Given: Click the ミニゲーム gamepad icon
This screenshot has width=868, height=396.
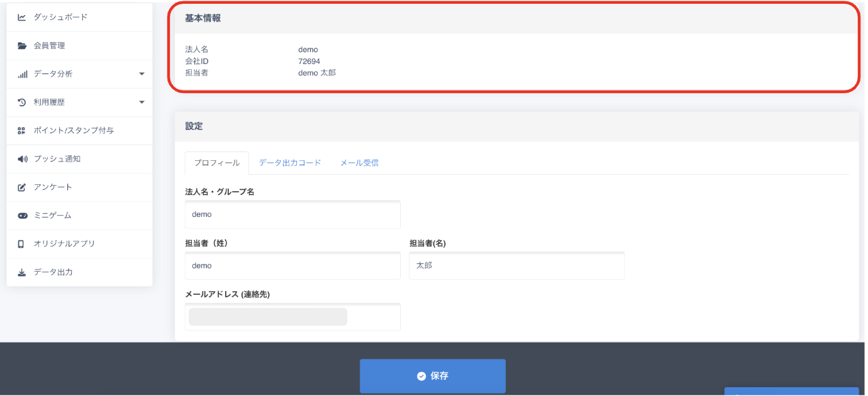Looking at the screenshot, I should tap(22, 216).
